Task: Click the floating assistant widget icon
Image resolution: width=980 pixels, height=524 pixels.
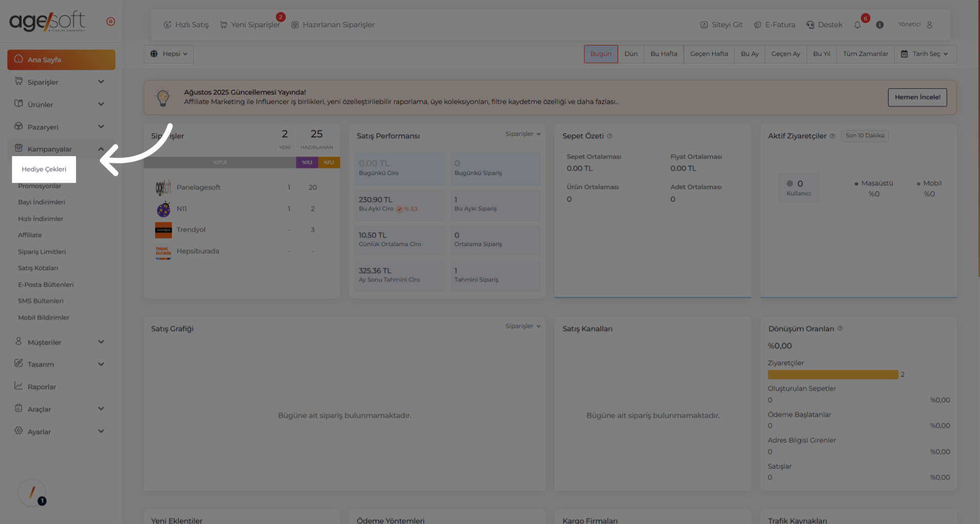Action: click(x=32, y=493)
